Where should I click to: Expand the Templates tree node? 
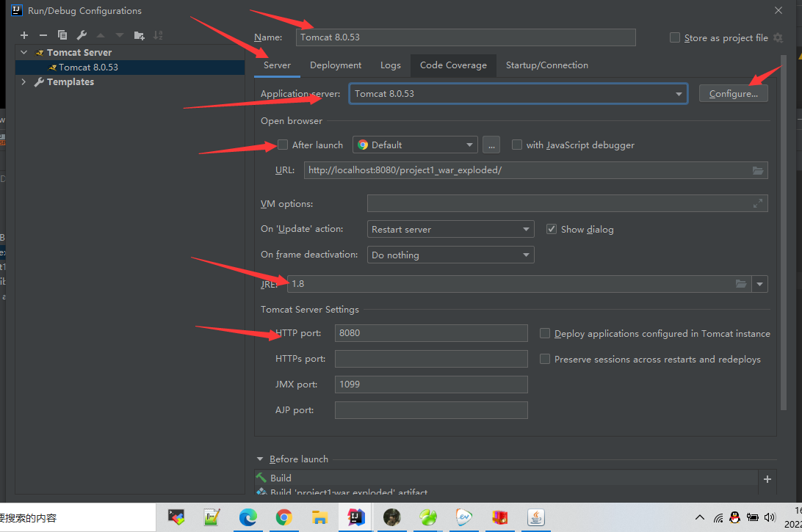[x=24, y=81]
